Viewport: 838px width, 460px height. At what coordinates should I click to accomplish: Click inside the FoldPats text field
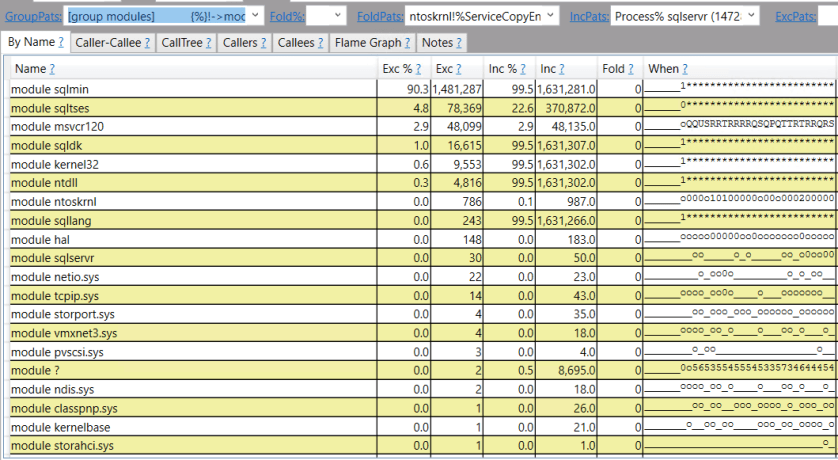click(x=475, y=16)
